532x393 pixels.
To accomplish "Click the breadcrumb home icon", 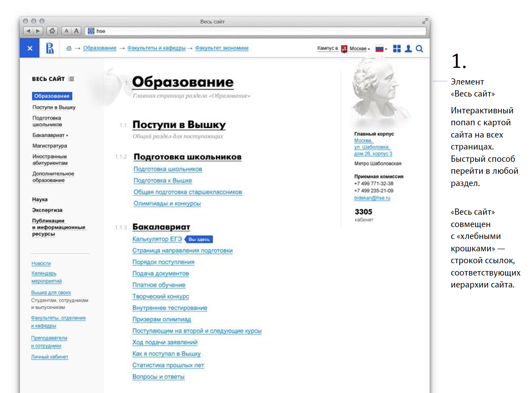I will pos(69,48).
